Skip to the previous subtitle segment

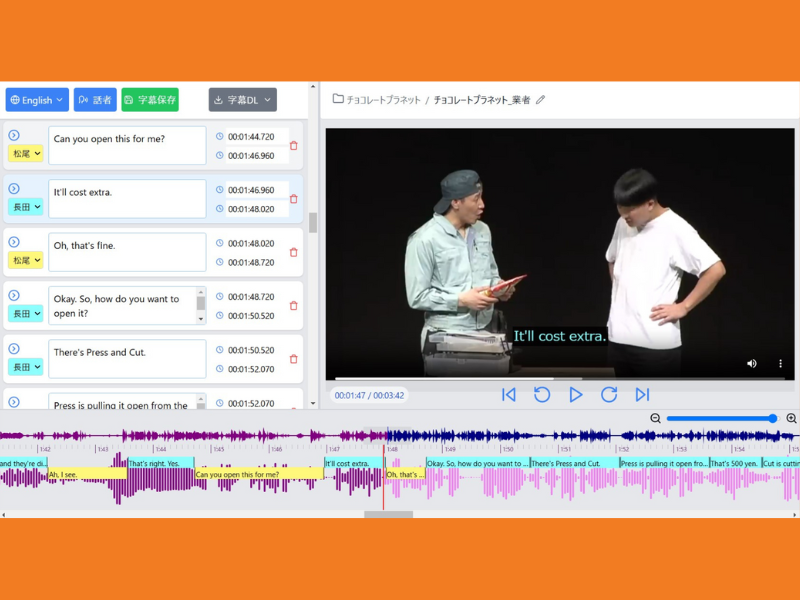pyautogui.click(x=509, y=395)
